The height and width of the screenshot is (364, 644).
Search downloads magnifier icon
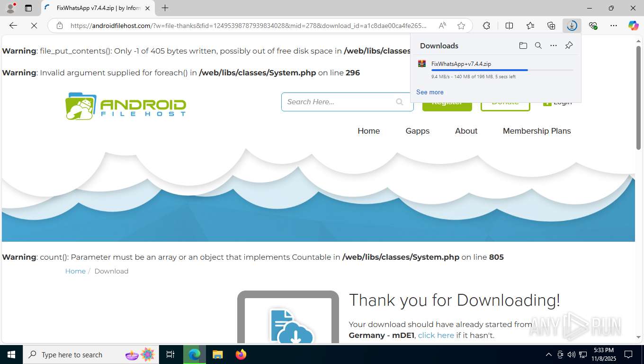(x=538, y=45)
